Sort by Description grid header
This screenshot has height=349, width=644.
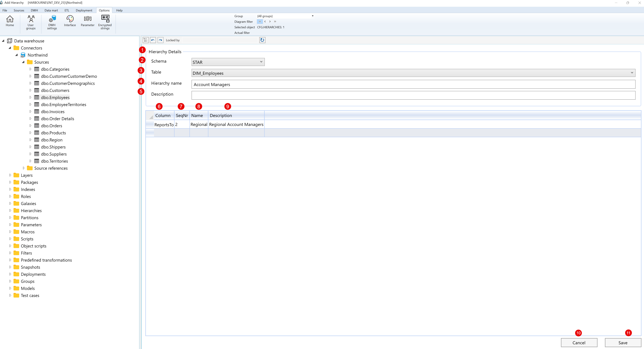(236, 115)
